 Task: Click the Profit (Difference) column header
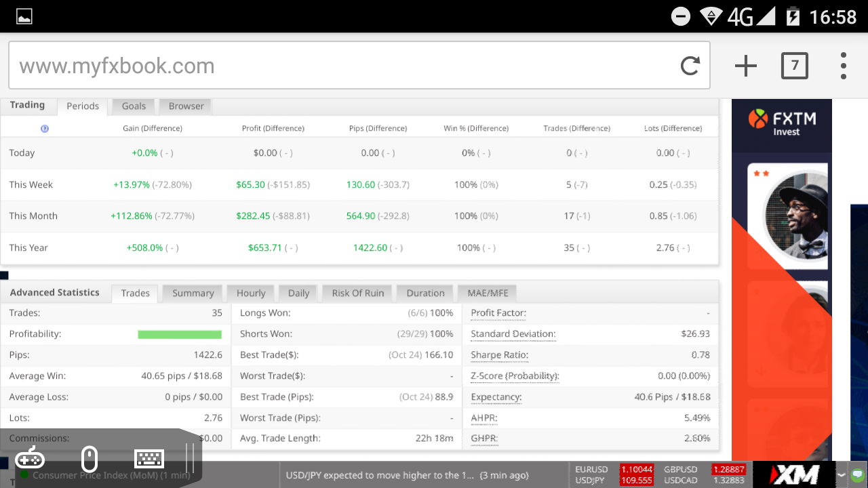(273, 128)
